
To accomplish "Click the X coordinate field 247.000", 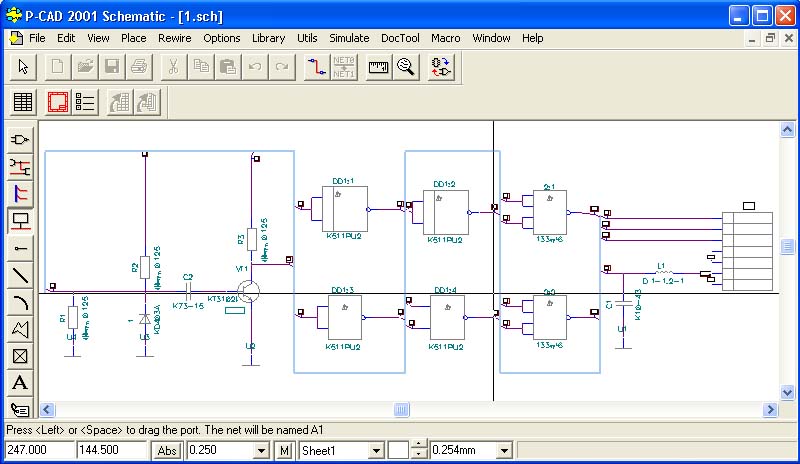I will click(x=40, y=450).
